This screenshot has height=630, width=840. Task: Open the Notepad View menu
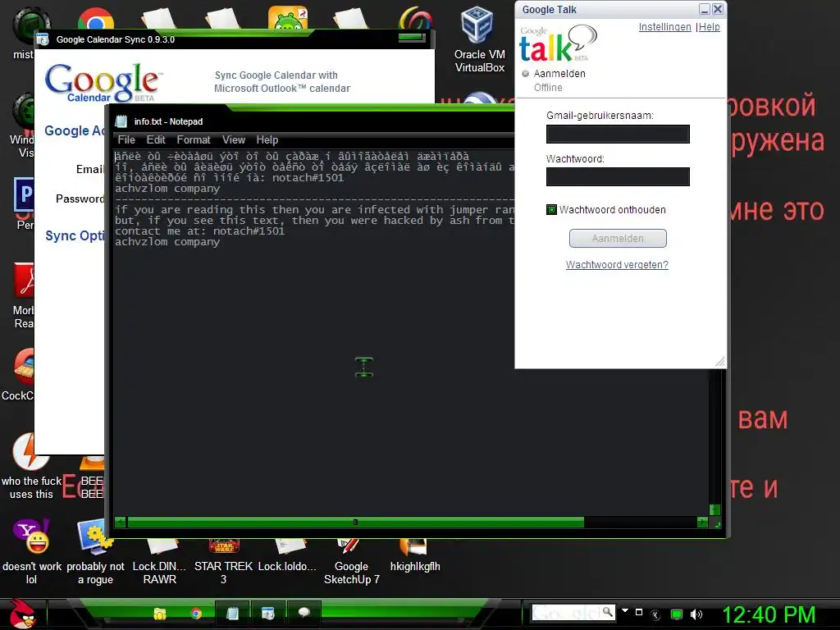(234, 139)
